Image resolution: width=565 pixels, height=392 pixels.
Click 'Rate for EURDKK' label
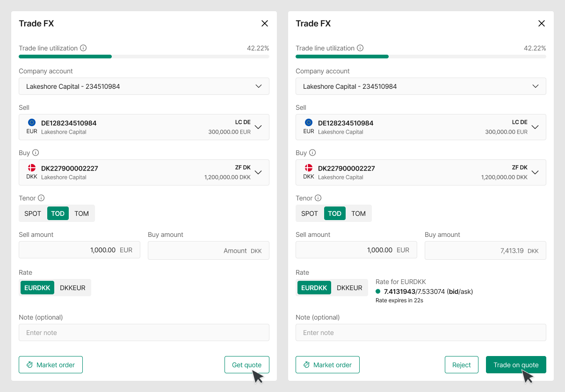(401, 282)
